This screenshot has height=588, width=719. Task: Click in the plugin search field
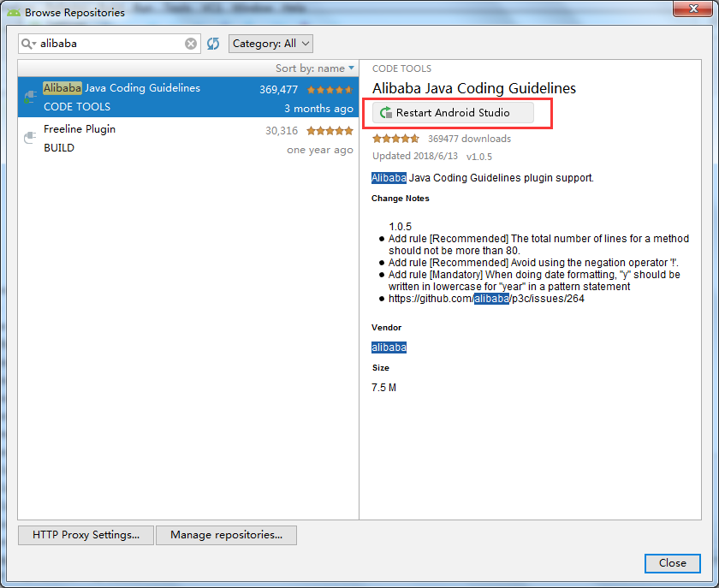pyautogui.click(x=110, y=44)
